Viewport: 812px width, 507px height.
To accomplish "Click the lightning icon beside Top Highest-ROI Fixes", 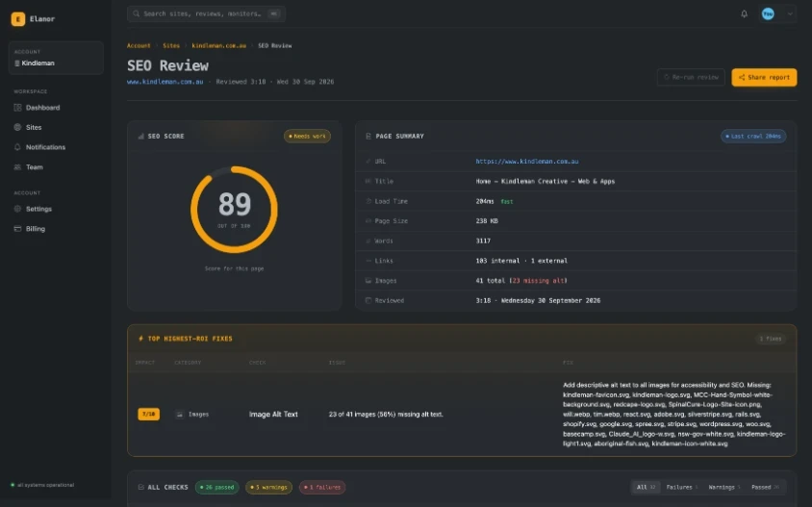I will click(140, 339).
